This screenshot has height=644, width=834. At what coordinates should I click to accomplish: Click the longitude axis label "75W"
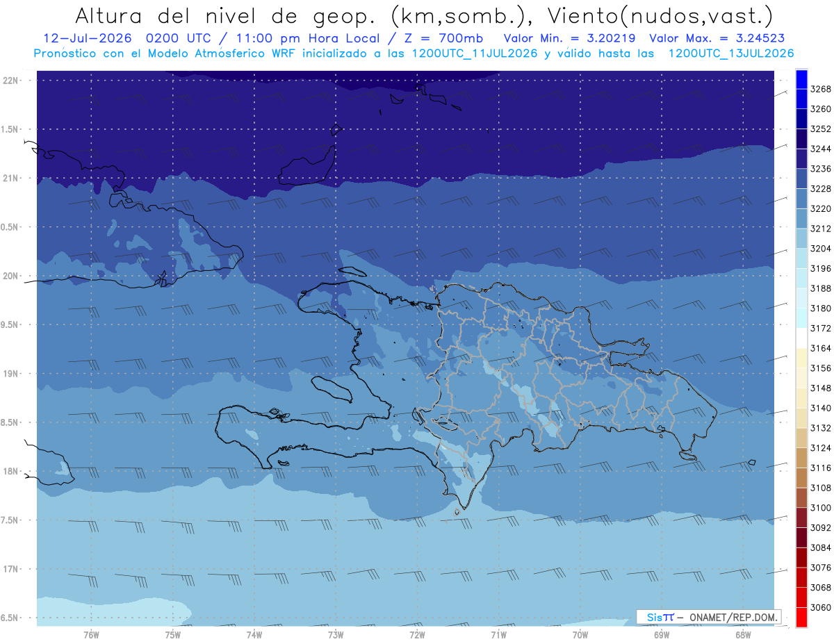click(172, 636)
